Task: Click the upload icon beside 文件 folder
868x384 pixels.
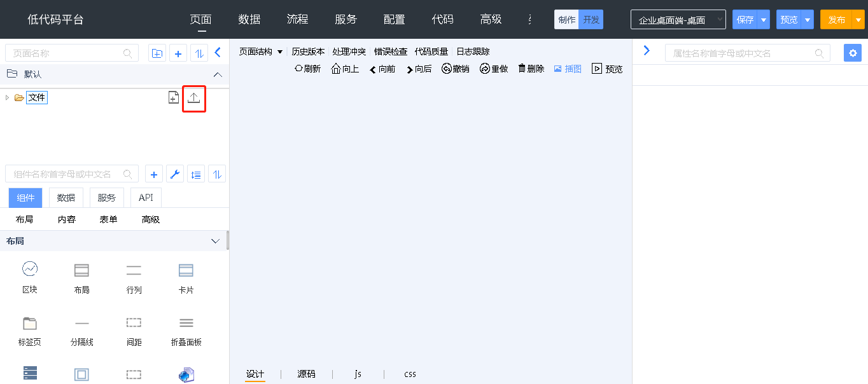Action: pos(193,98)
